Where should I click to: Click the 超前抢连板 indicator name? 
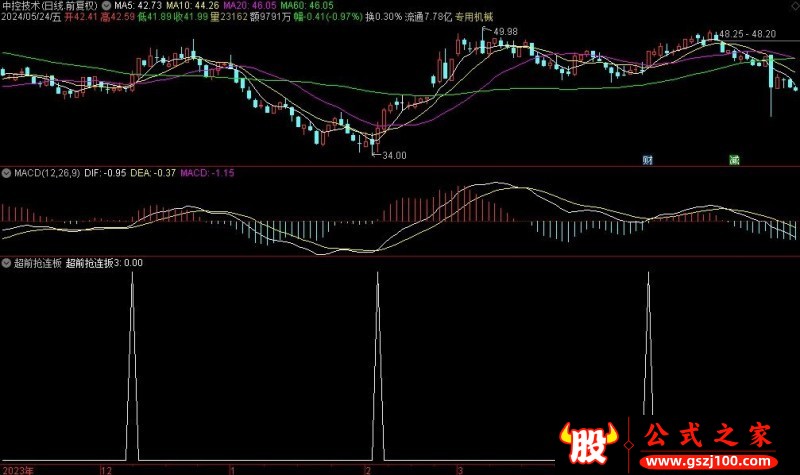[38, 263]
